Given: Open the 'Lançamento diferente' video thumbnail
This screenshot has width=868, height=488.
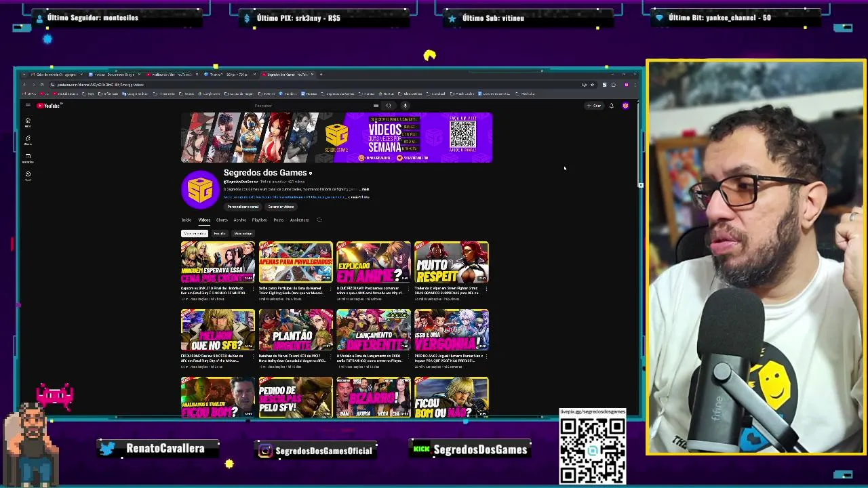Looking at the screenshot, I should (x=374, y=330).
